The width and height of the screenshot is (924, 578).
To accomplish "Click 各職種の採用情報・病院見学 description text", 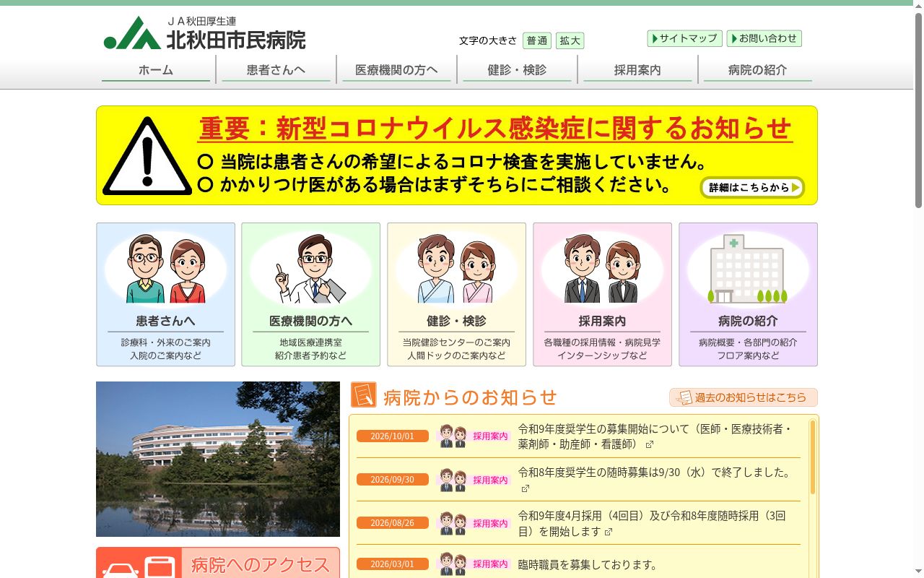I will point(602,342).
